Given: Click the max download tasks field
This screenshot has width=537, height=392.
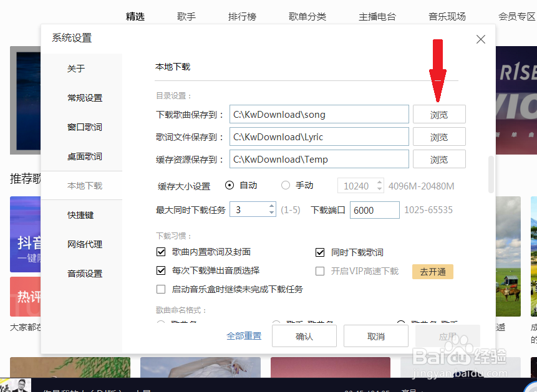Looking at the screenshot, I should click(x=253, y=209).
